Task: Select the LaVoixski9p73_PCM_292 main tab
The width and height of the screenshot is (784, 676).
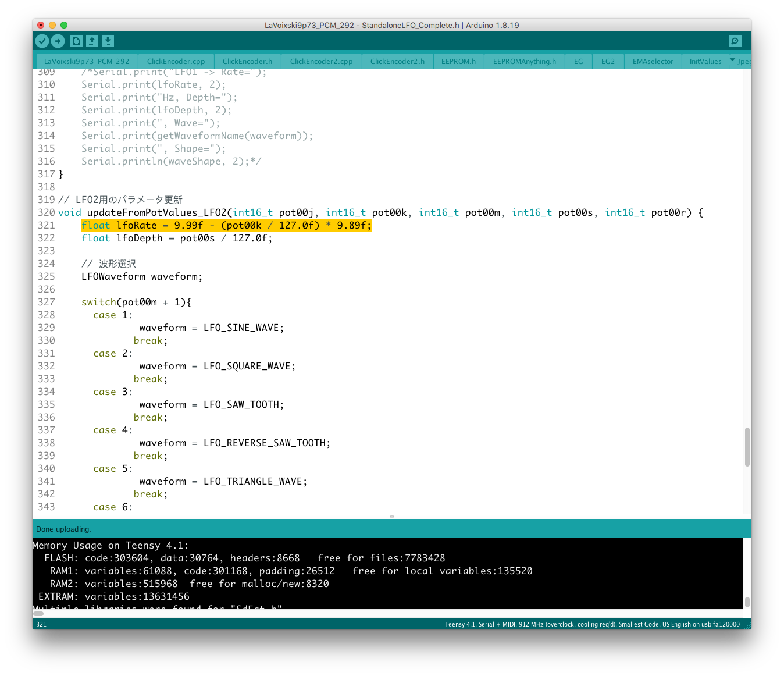Action: coord(87,61)
